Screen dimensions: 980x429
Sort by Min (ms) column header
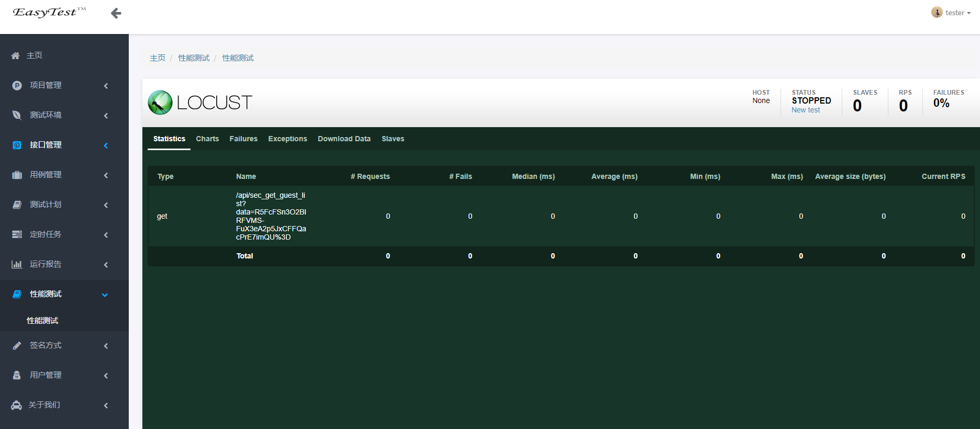[705, 176]
